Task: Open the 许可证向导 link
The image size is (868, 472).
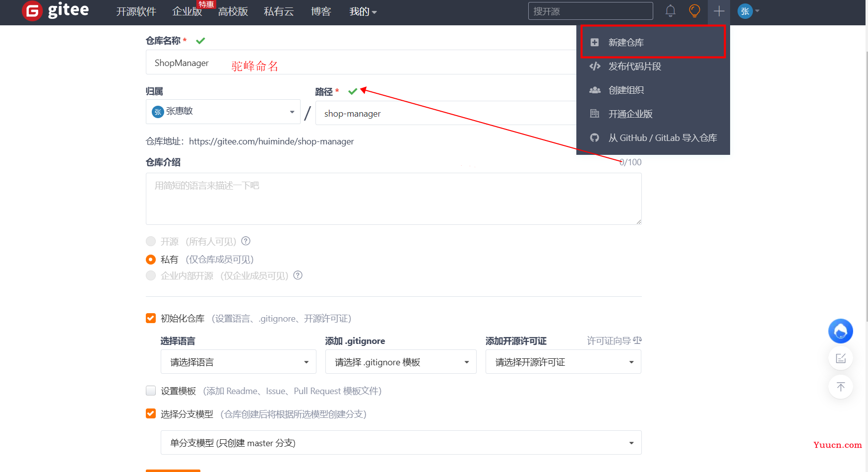Action: [614, 340]
